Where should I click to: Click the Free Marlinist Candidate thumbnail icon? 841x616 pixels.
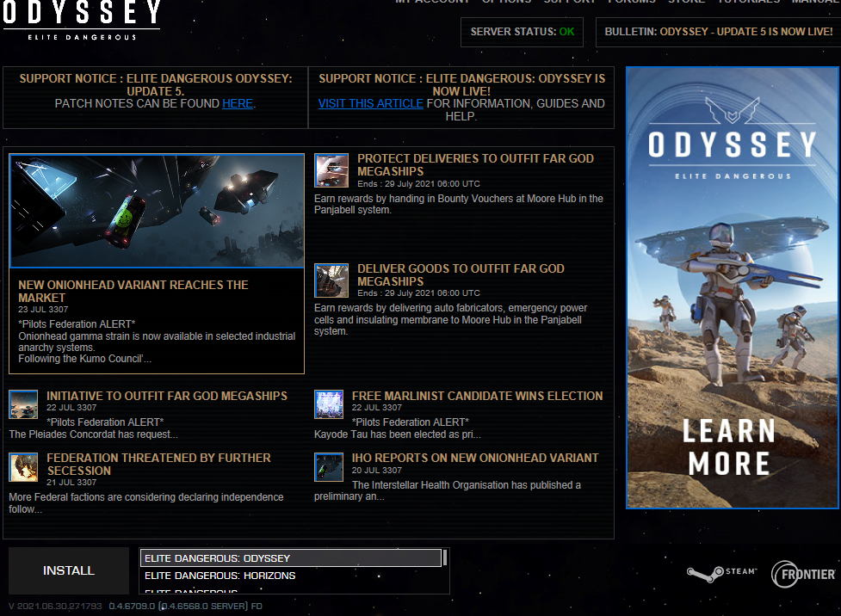[x=329, y=404]
